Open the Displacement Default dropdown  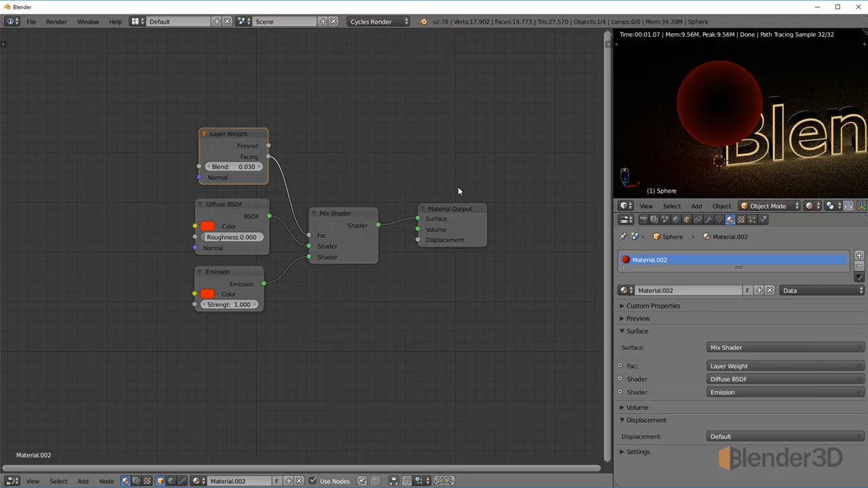(x=785, y=436)
